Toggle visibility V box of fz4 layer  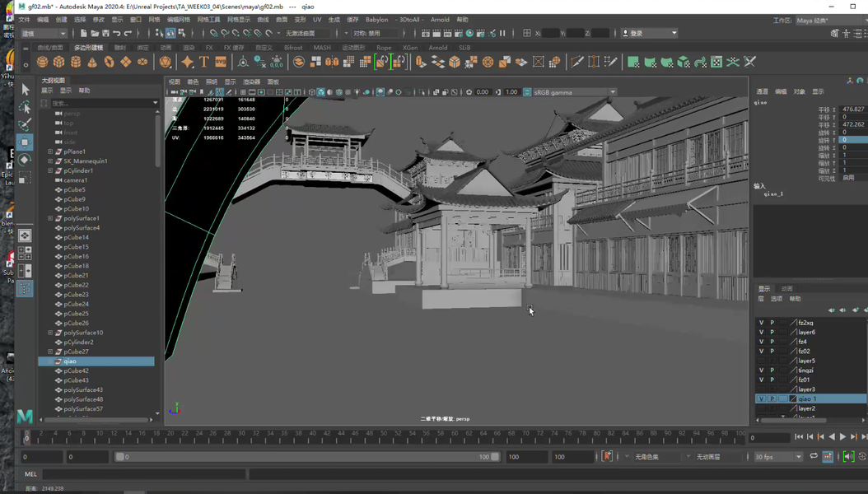[761, 342]
